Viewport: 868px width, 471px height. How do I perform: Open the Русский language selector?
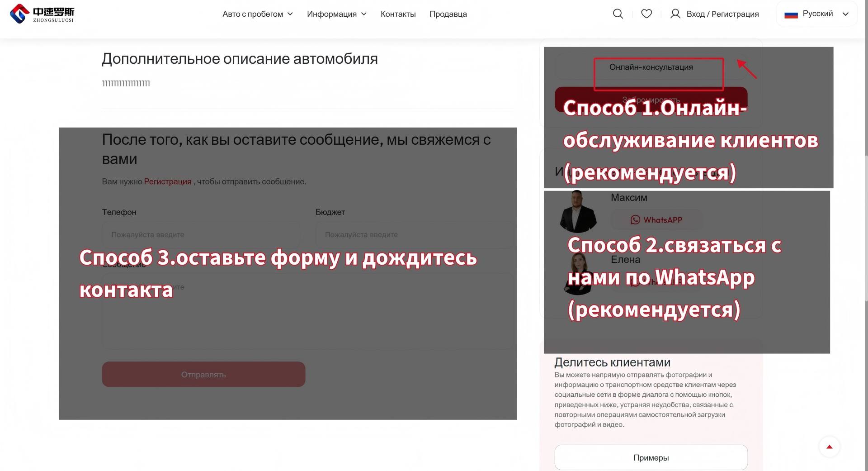click(817, 14)
